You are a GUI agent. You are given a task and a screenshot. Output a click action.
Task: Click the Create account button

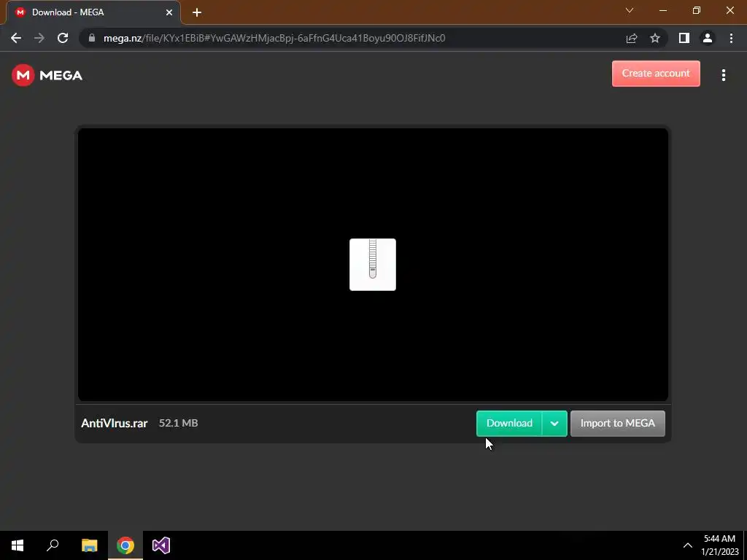[x=656, y=74]
